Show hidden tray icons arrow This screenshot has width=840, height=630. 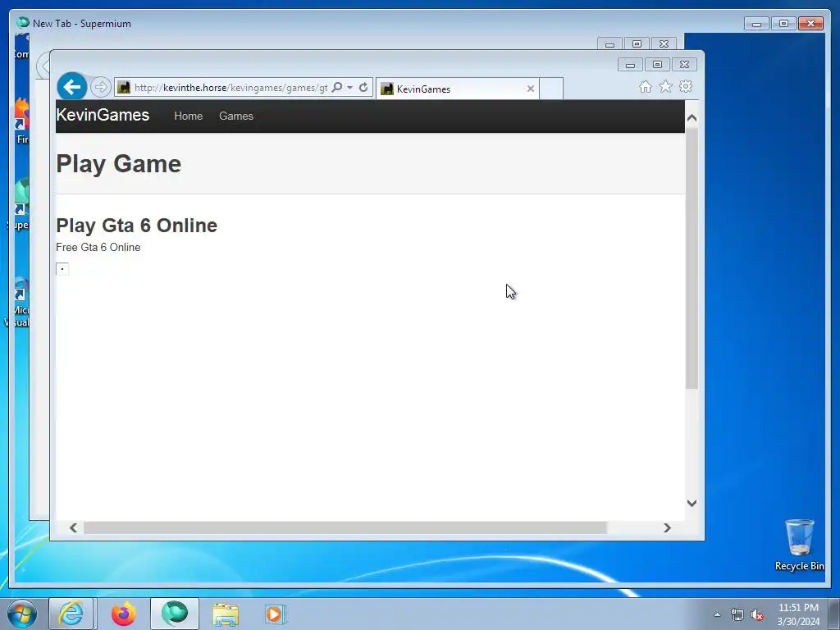[717, 614]
